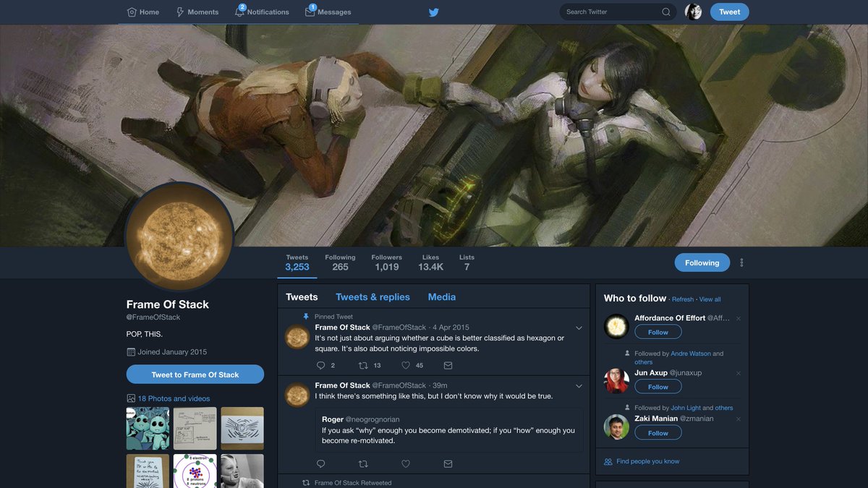Open 18 Photos and videos link
Image resolution: width=868 pixels, height=488 pixels.
coord(174,398)
